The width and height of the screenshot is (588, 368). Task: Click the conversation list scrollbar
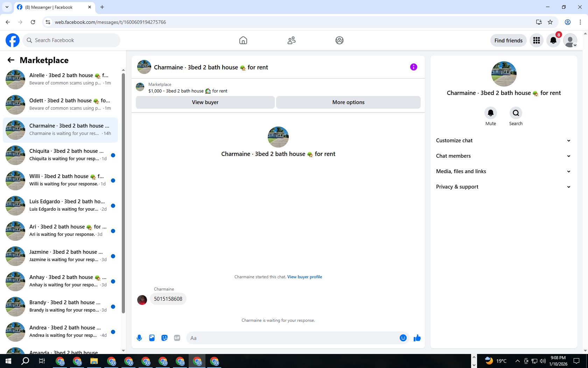pyautogui.click(x=123, y=193)
